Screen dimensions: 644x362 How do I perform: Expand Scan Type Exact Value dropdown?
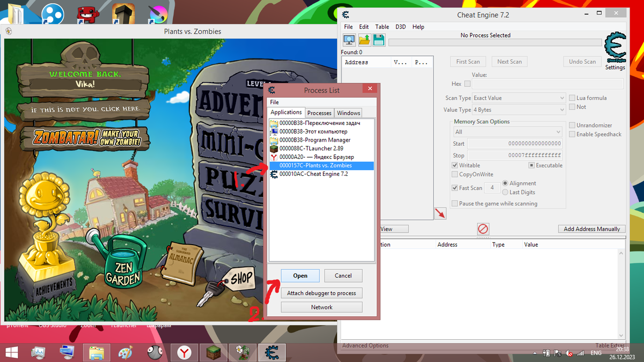tap(519, 98)
